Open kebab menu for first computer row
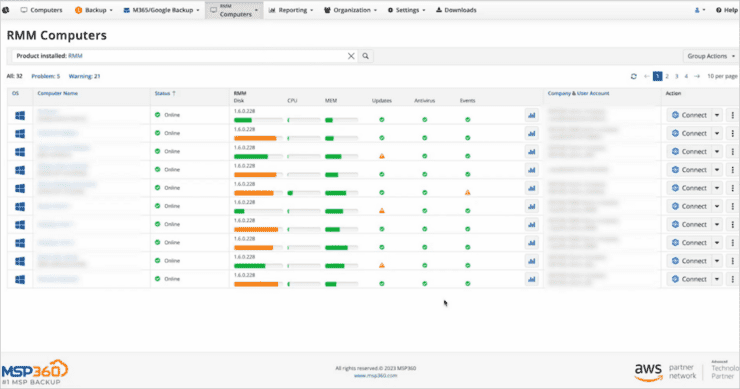The width and height of the screenshot is (740, 389). tap(732, 115)
